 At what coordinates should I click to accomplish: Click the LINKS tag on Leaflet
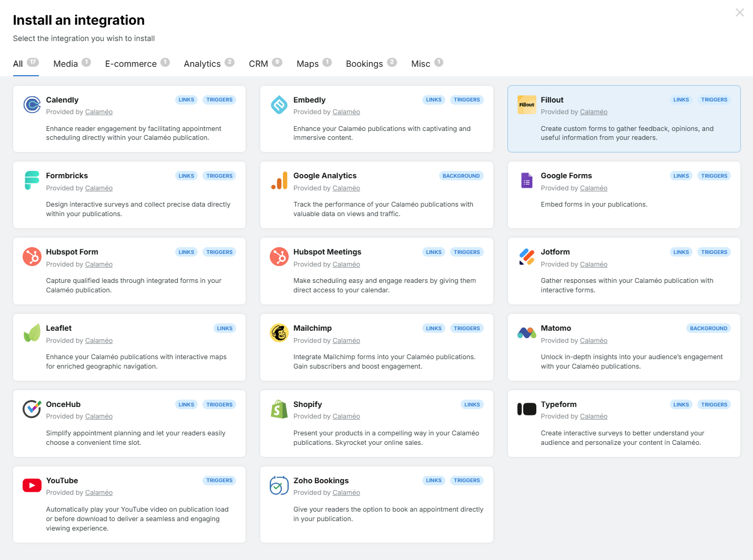pyautogui.click(x=225, y=329)
